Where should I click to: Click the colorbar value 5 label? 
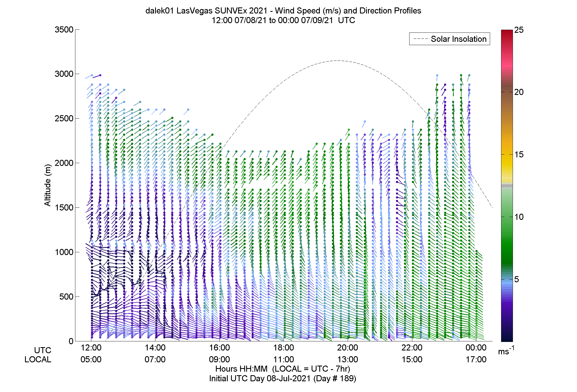tap(516, 279)
